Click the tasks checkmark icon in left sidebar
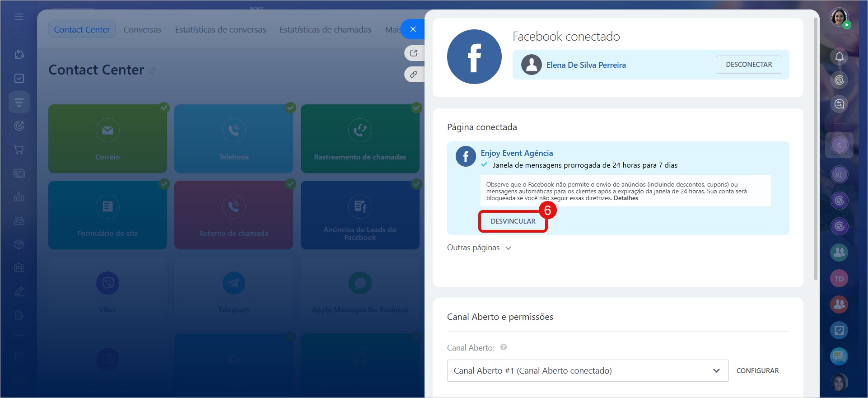 (19, 79)
